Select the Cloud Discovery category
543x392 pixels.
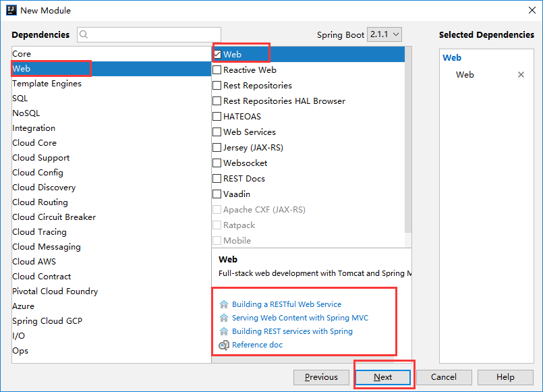(43, 187)
